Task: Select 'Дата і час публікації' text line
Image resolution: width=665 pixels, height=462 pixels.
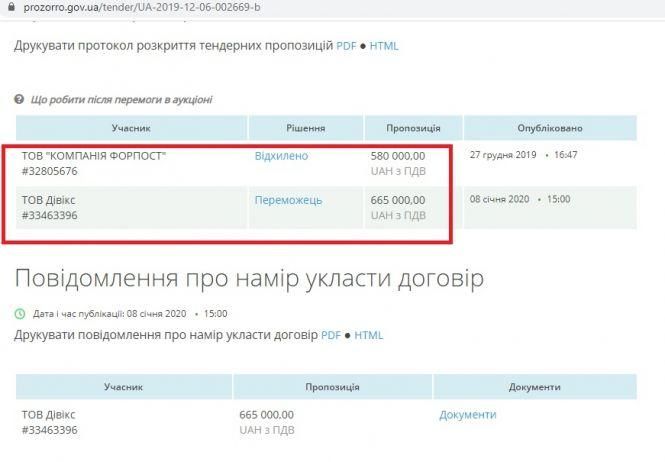Action: click(x=130, y=314)
